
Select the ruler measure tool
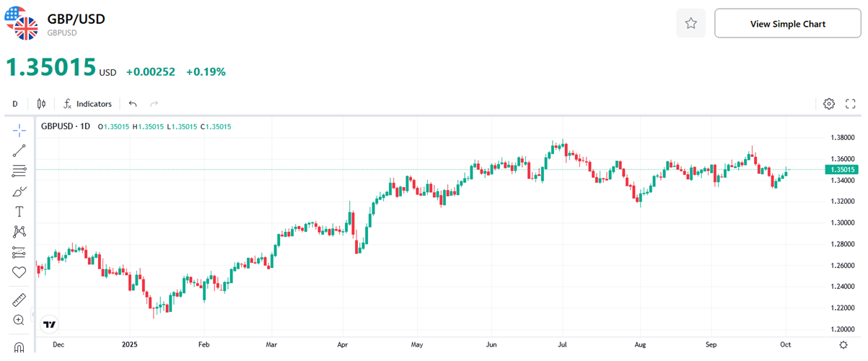point(19,300)
